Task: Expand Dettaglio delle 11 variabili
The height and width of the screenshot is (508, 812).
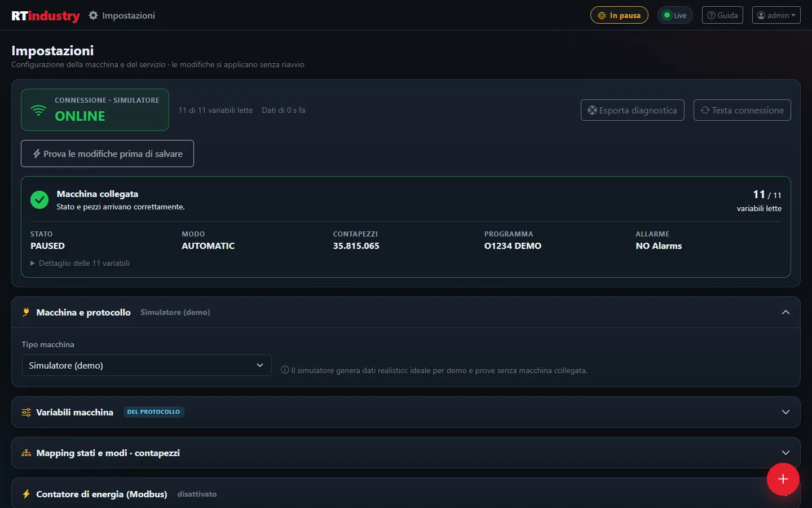Action: coord(80,263)
